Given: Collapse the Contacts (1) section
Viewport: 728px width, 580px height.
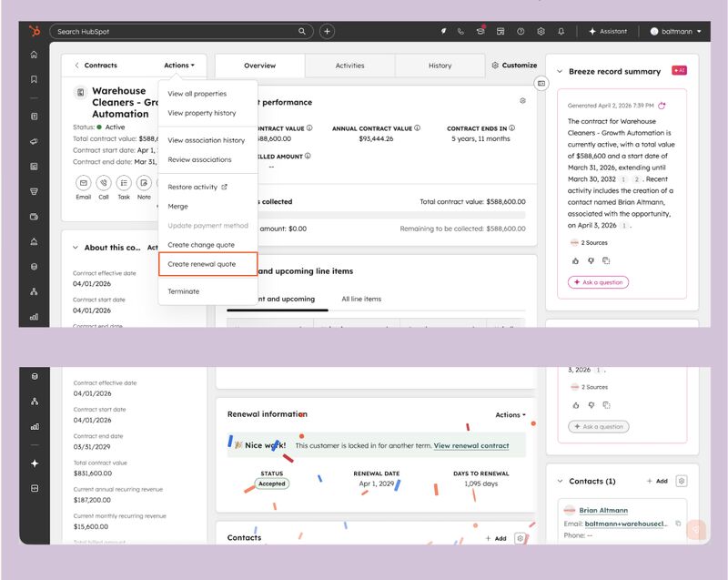Looking at the screenshot, I should pyautogui.click(x=560, y=481).
